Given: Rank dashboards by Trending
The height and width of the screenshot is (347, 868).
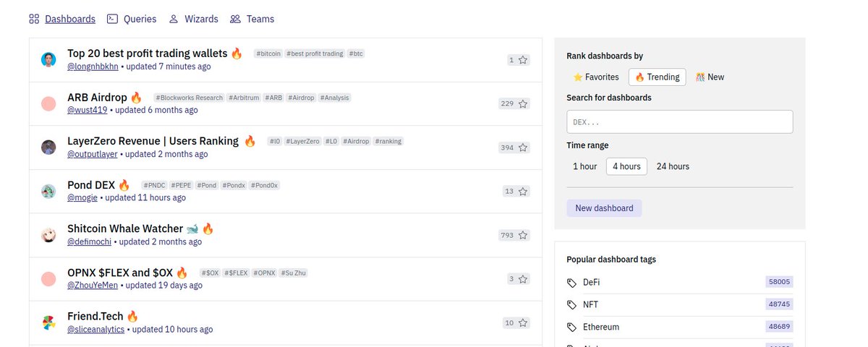Looking at the screenshot, I should 658,77.
